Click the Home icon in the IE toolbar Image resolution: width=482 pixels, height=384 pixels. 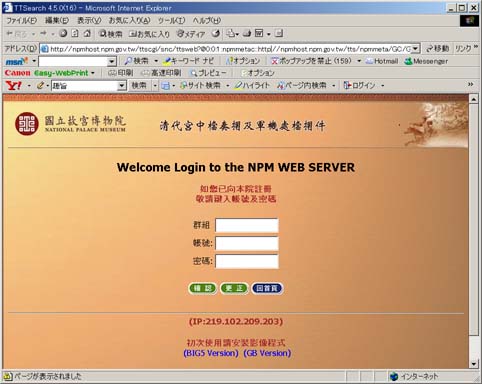87,33
